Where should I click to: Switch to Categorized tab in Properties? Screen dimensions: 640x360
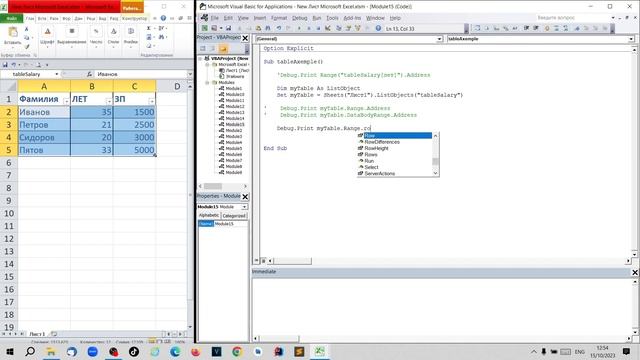[234, 216]
